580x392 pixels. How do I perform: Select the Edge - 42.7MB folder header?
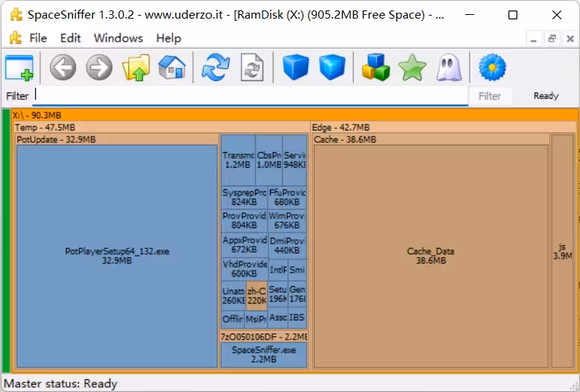(x=443, y=127)
